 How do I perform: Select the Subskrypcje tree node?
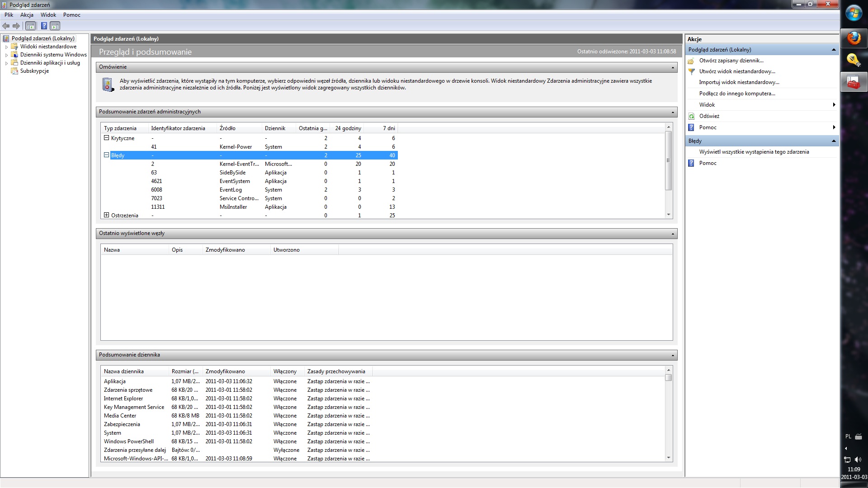tap(34, 71)
